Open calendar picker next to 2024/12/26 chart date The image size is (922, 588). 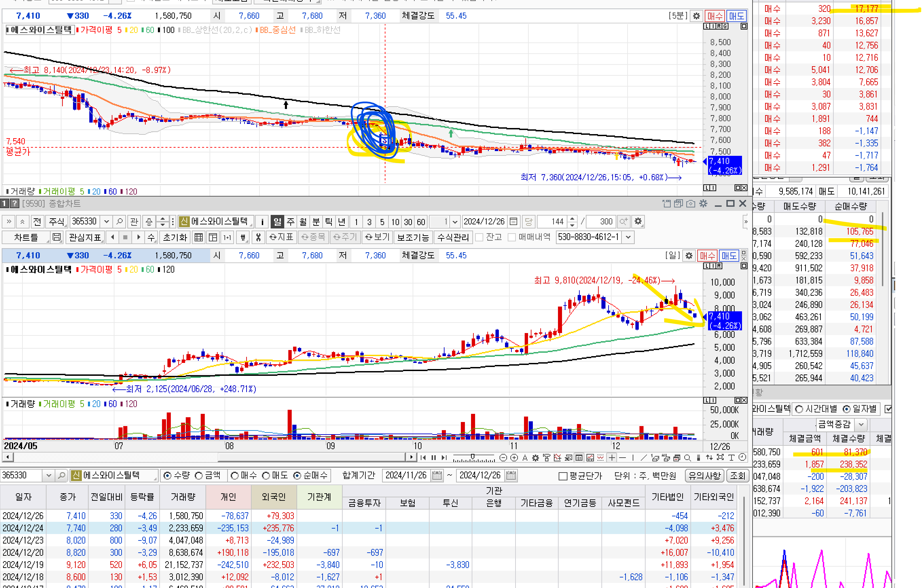(x=513, y=221)
